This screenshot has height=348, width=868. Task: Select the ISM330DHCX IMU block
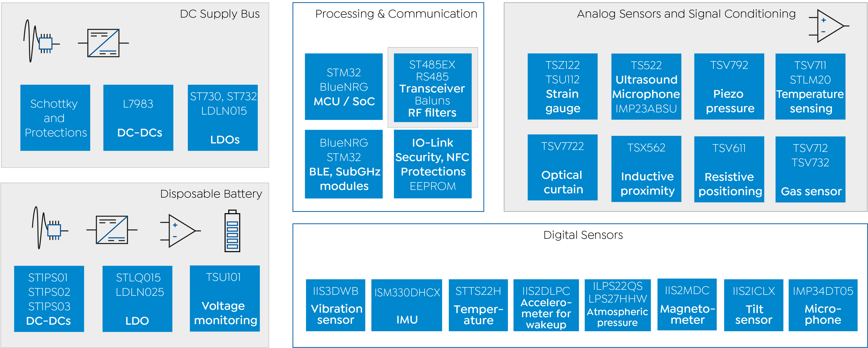[407, 305]
